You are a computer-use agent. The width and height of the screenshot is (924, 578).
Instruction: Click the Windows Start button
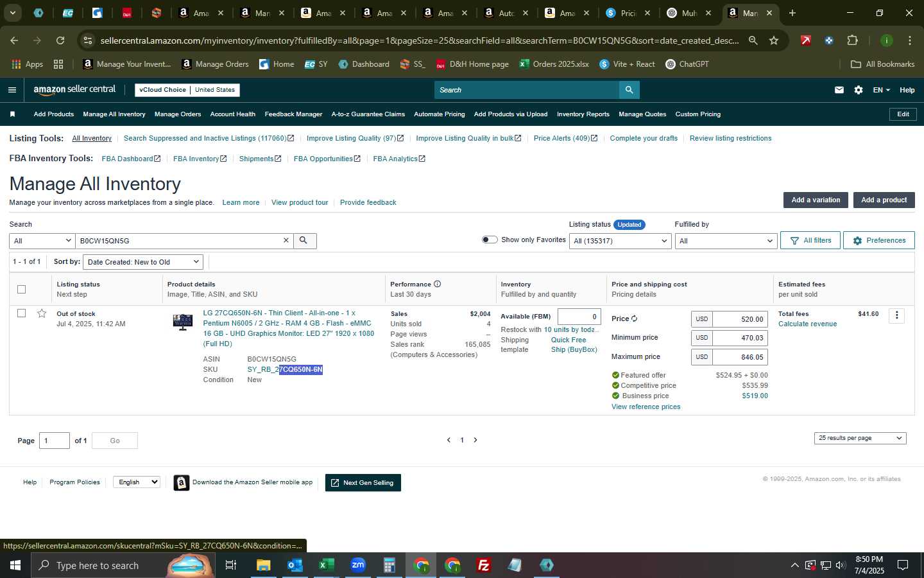(x=15, y=565)
